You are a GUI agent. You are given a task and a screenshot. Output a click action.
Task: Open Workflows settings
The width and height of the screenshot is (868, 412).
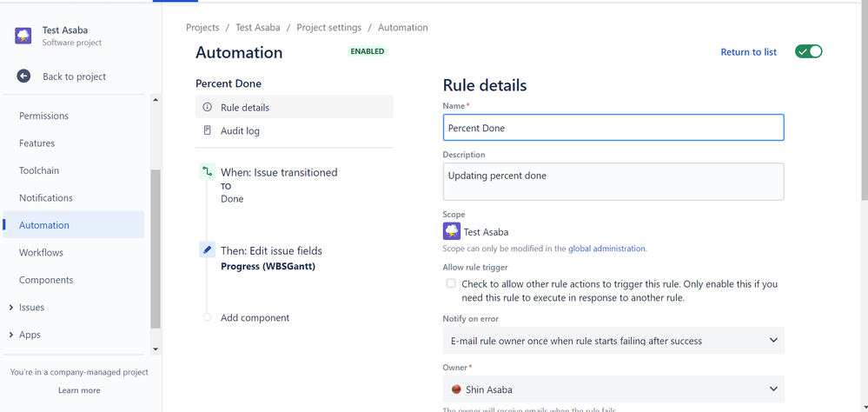point(41,253)
